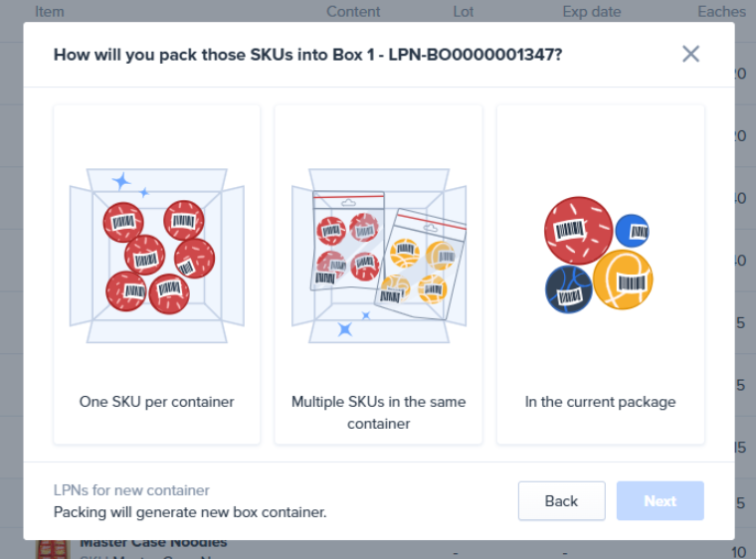Click the orange barcode circle item
This screenshot has width=756, height=559.
click(623, 279)
